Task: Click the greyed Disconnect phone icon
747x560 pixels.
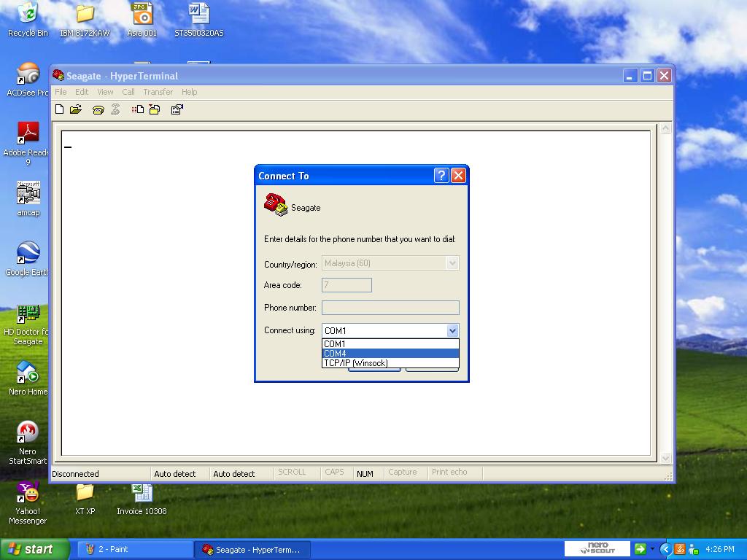Action: click(115, 109)
